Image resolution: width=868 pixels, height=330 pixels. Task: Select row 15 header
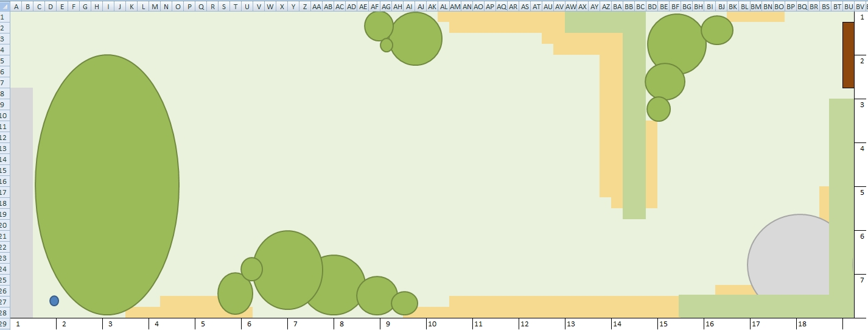[5, 170]
